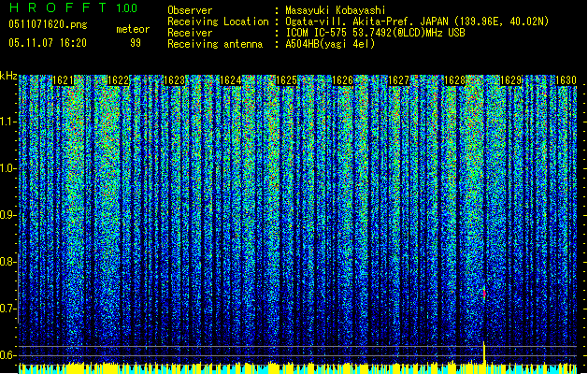Click the observer name Masayuki Kobayashi
This screenshot has height=374, width=588.
336,10
